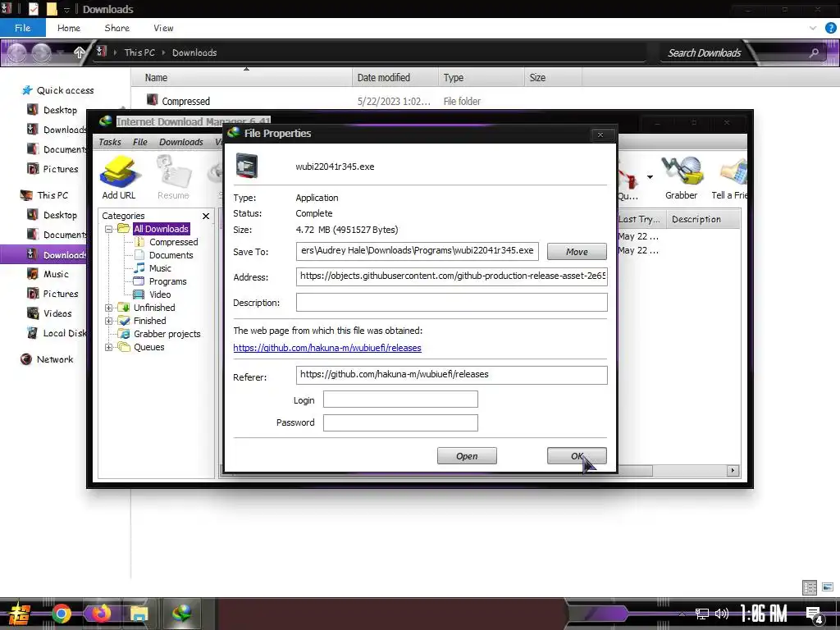The width and height of the screenshot is (840, 630).
Task: Expand the Unfinished tree node
Action: pyautogui.click(x=109, y=308)
